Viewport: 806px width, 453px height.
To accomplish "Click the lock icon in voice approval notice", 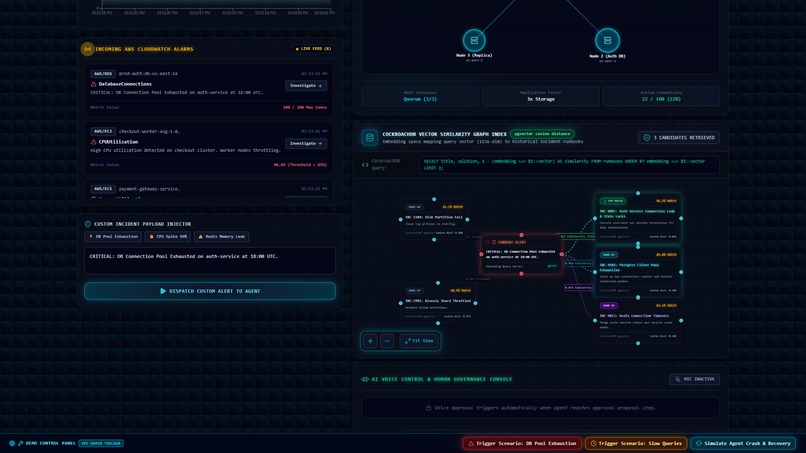I will [428, 408].
